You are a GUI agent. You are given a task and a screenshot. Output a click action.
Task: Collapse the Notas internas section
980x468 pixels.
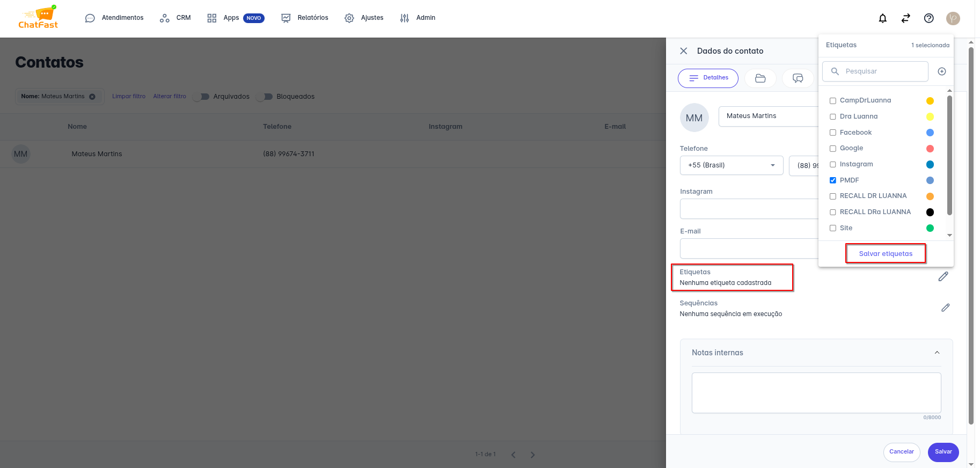937,353
